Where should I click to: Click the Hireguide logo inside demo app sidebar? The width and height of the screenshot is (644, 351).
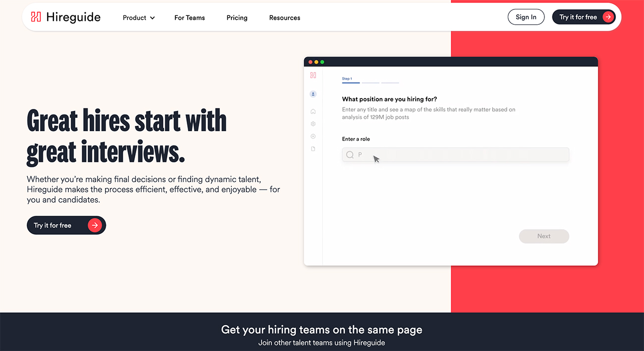coord(313,75)
